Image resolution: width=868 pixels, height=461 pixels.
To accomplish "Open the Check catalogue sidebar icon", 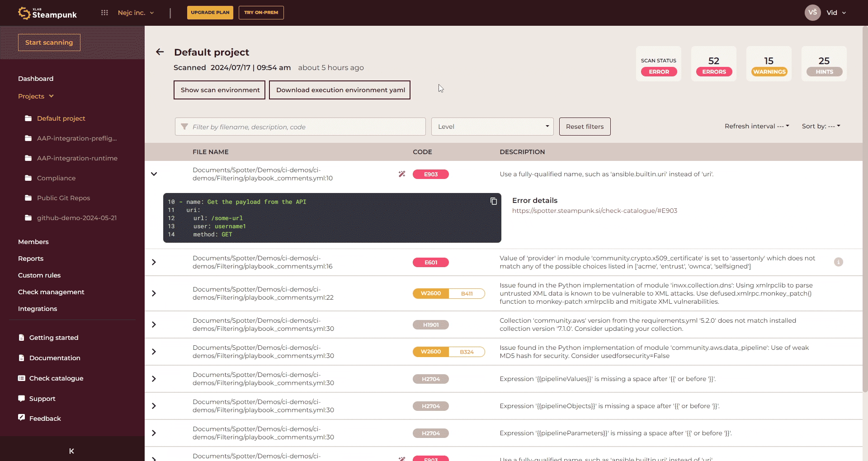I will [x=21, y=378].
